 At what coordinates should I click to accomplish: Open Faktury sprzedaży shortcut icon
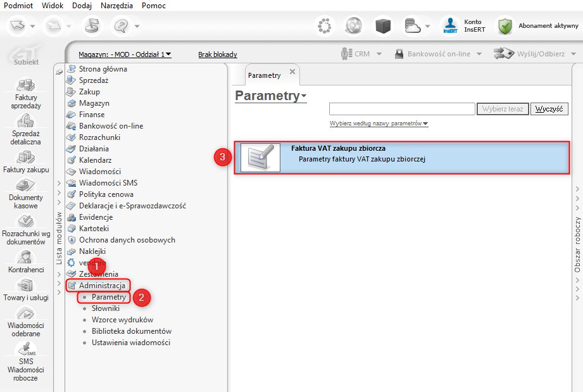pyautogui.click(x=25, y=85)
